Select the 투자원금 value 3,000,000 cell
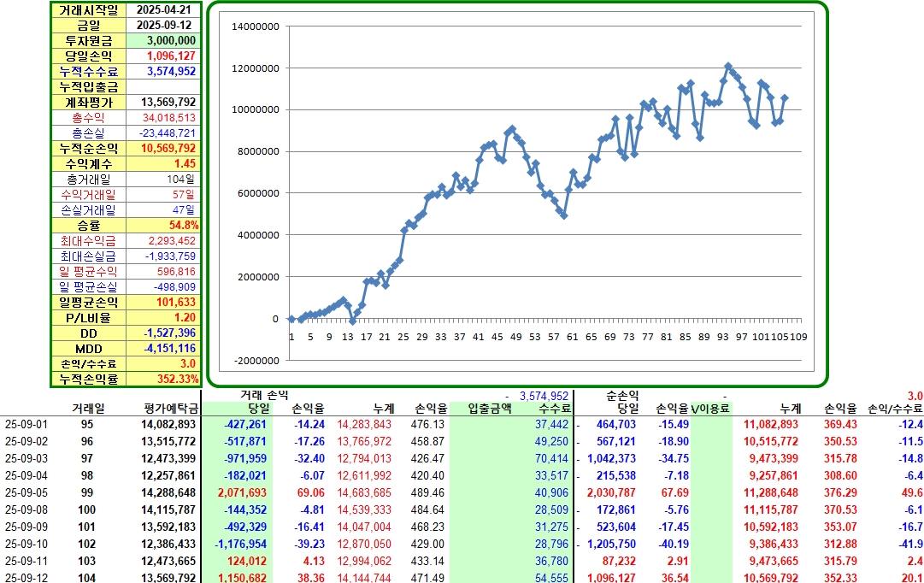924x583 pixels. point(164,41)
